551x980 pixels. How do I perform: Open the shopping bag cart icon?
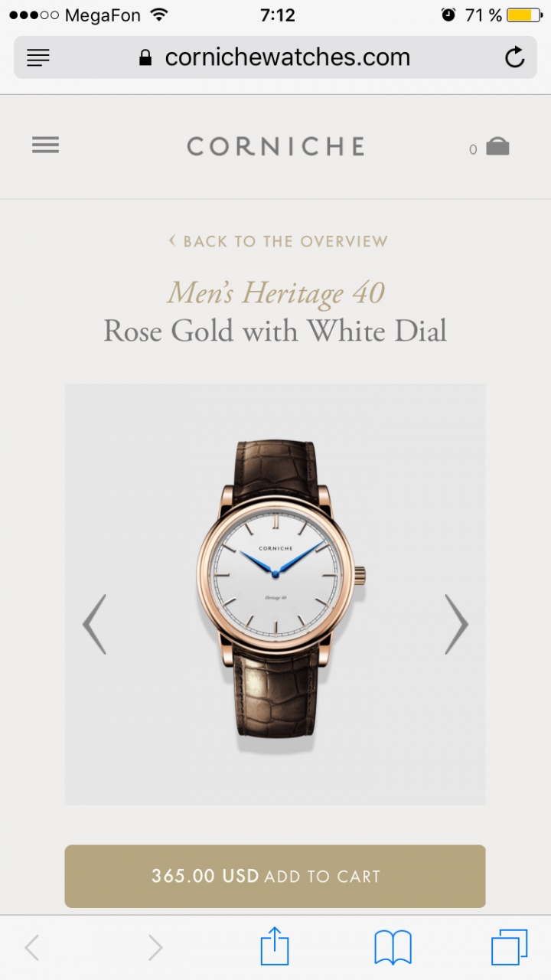point(497,146)
